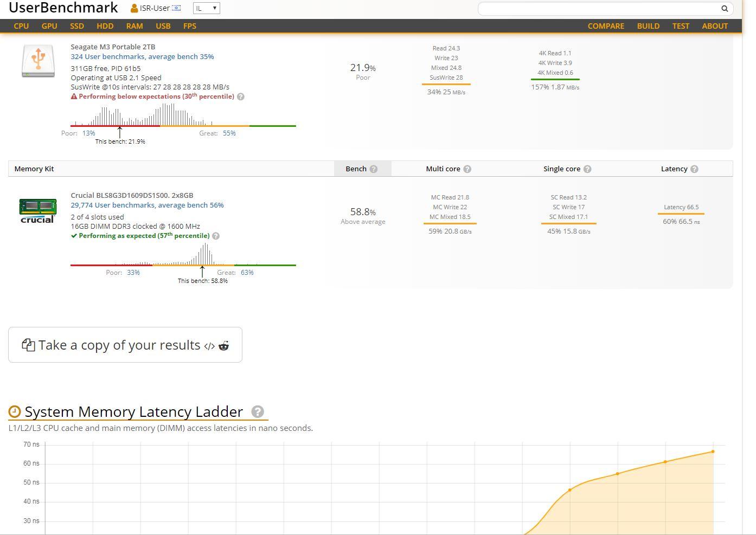Click the Seagate USB drive icon
This screenshot has width=756, height=535.
(38, 60)
